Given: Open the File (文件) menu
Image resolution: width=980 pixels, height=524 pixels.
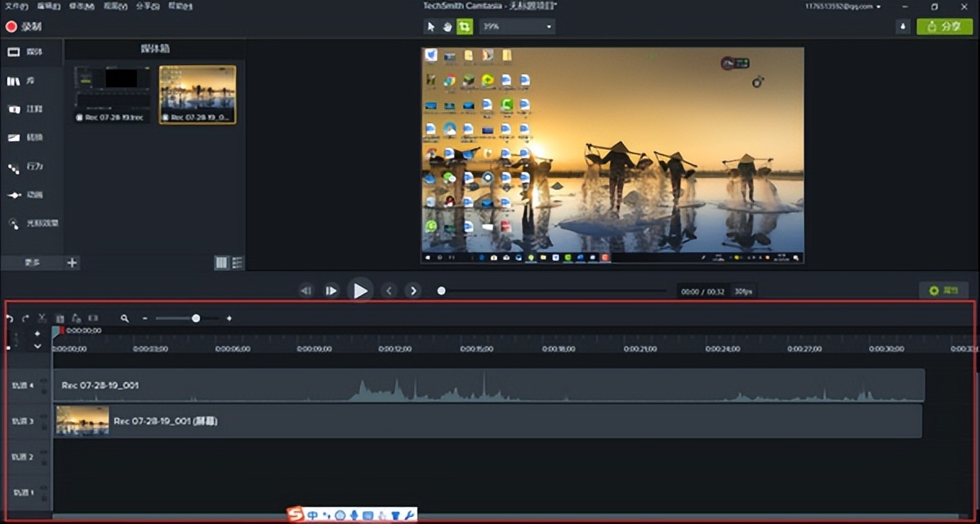Looking at the screenshot, I should click(x=16, y=7).
